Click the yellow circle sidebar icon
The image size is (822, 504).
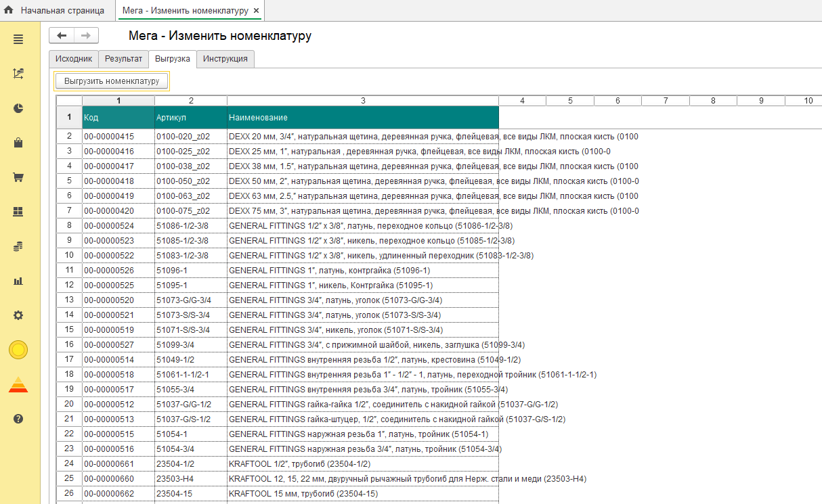(18, 350)
